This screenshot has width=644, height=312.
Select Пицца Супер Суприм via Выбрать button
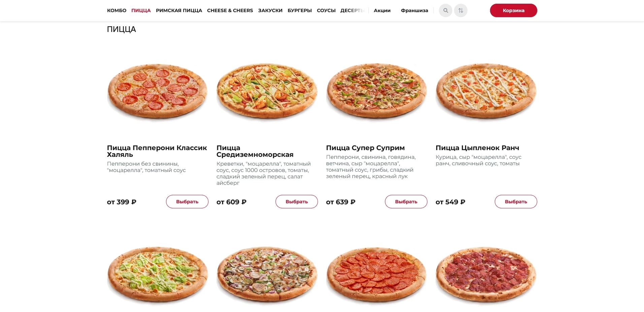coord(406,202)
